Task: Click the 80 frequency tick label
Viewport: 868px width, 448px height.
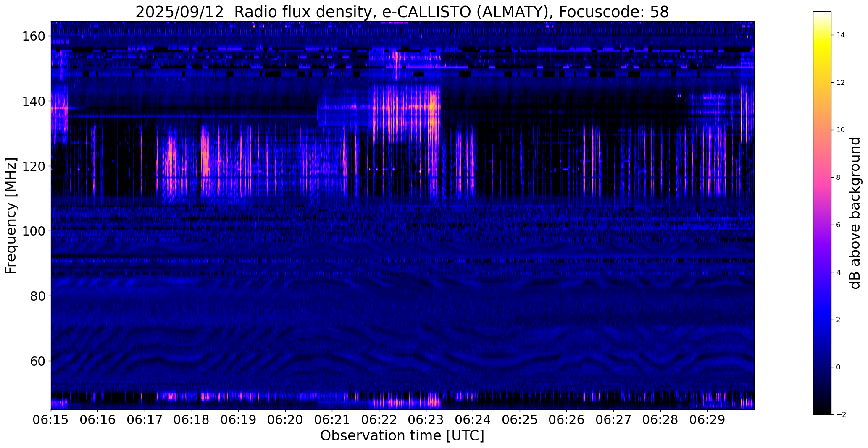Action: click(38, 296)
